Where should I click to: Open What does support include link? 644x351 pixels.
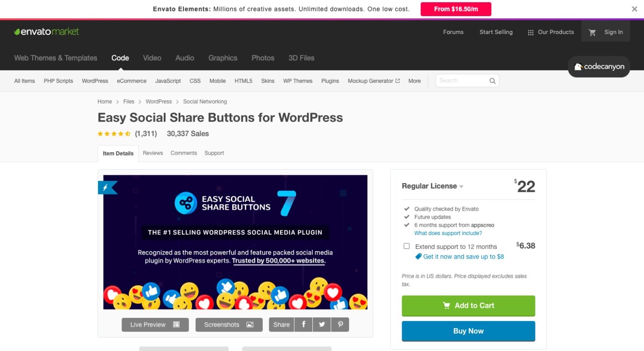(x=448, y=233)
